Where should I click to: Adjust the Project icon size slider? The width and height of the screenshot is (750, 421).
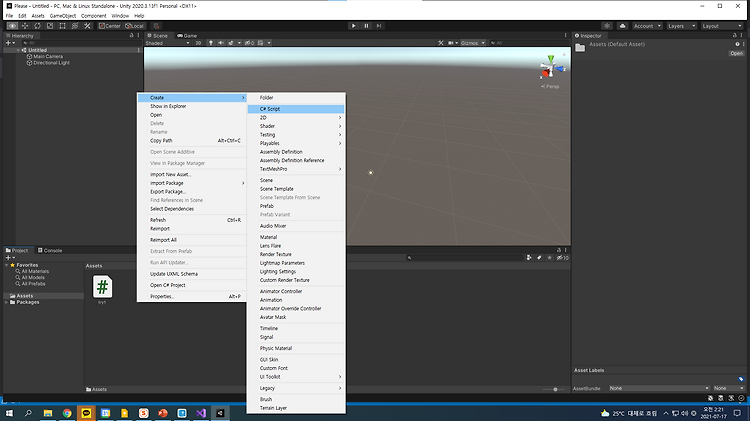click(555, 389)
